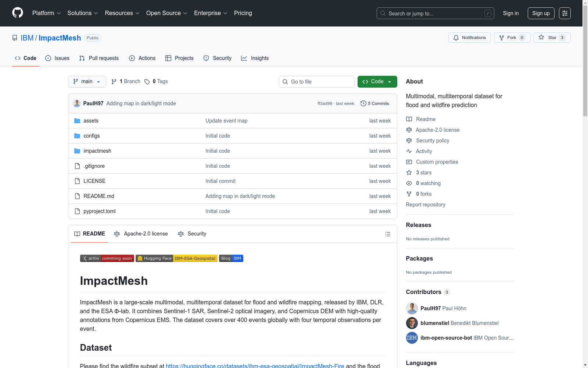The image size is (588, 368).
Task: Open the Packages heading link
Action: coord(419,258)
